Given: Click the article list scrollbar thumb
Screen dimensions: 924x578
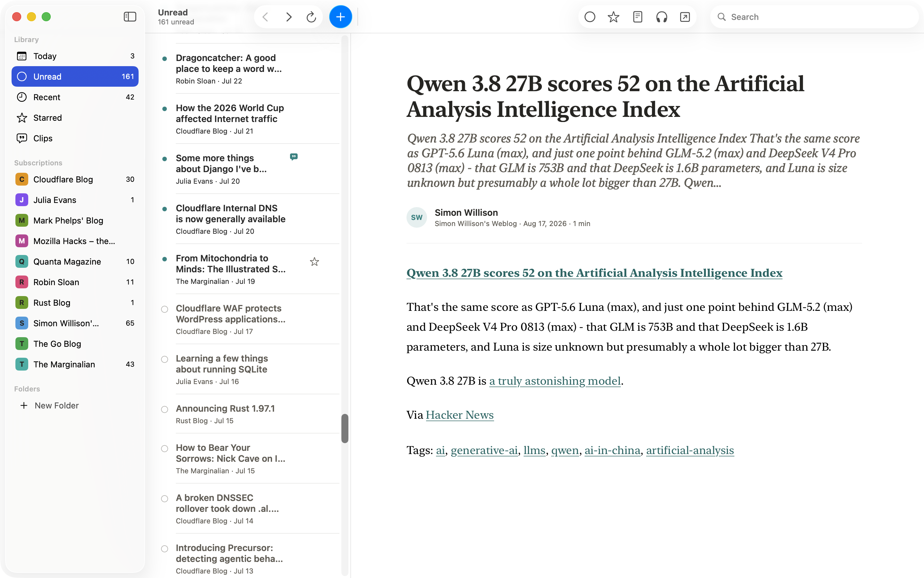Looking at the screenshot, I should pos(345,428).
